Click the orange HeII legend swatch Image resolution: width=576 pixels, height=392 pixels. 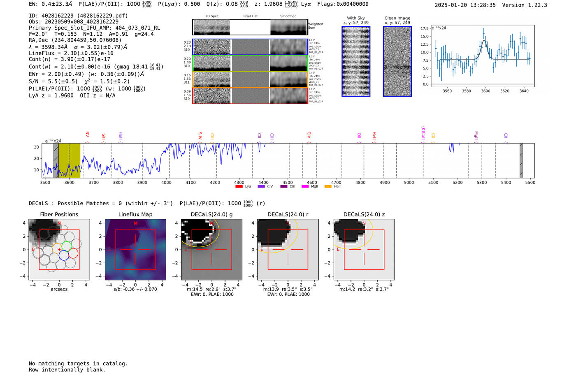pos(328,186)
